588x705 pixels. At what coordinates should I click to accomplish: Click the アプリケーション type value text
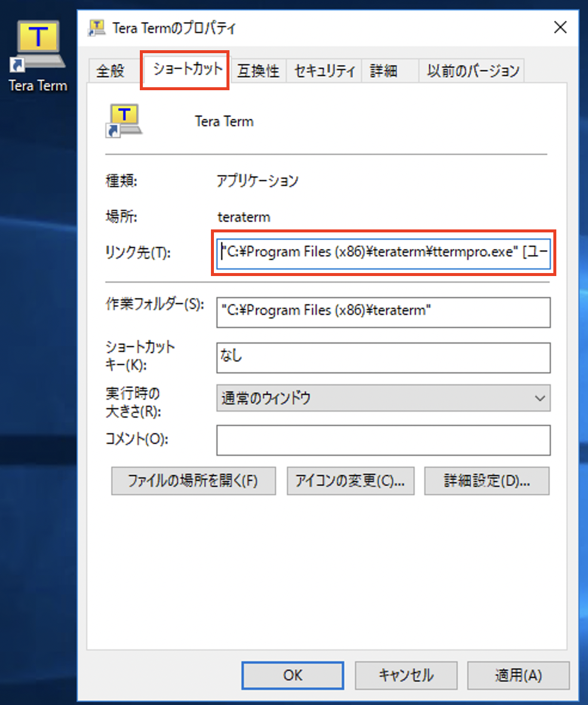coord(258,181)
